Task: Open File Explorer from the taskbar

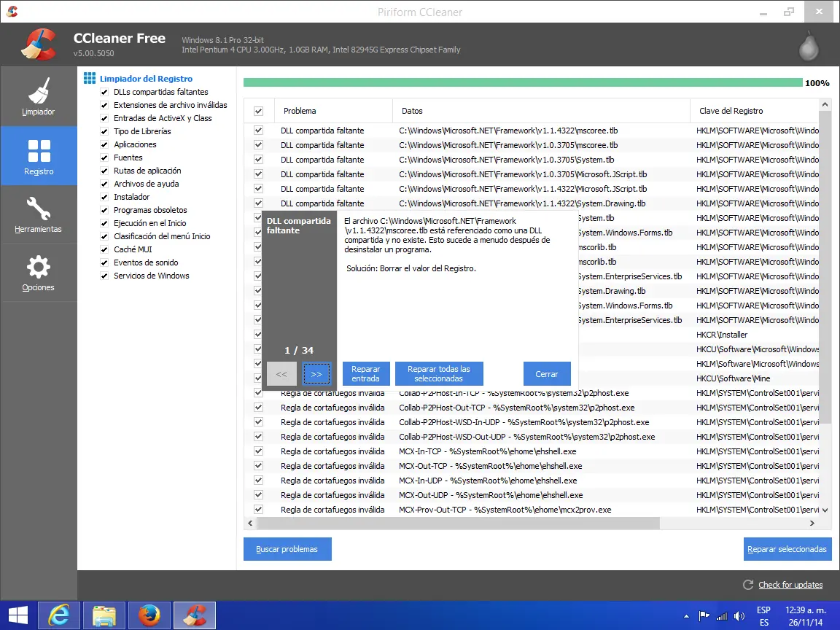Action: coord(104,615)
